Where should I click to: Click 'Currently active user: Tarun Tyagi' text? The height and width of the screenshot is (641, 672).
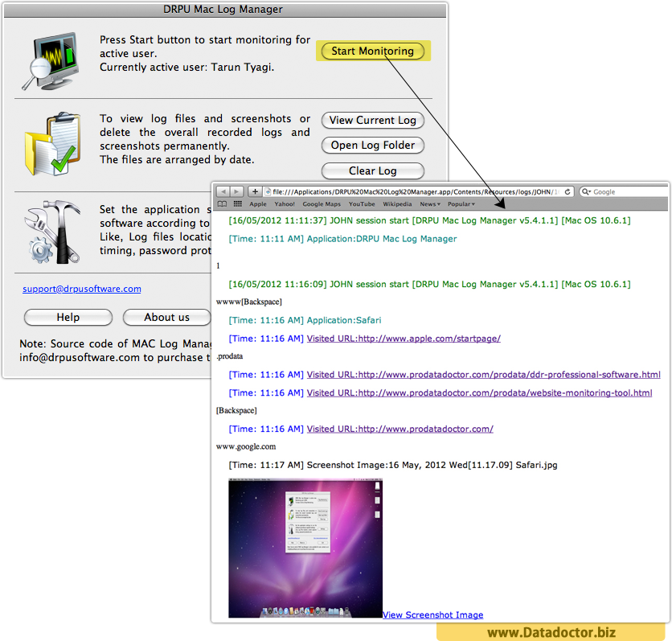tap(186, 68)
